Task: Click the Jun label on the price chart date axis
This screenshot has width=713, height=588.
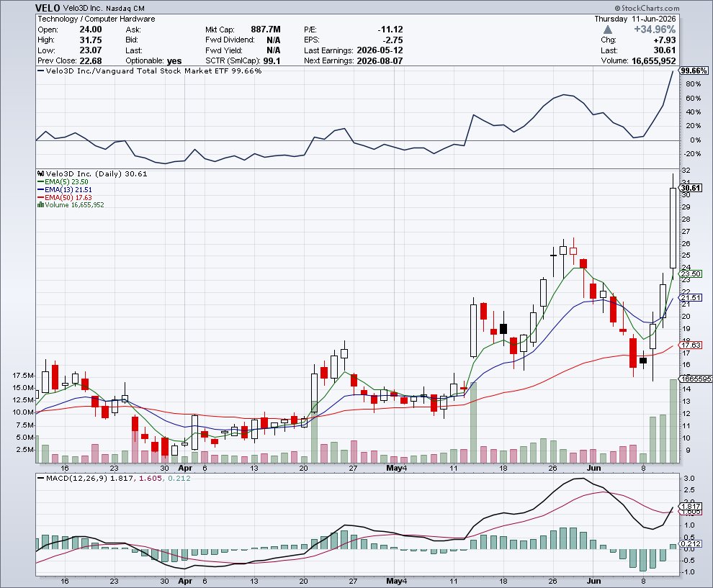Action: 593,468
